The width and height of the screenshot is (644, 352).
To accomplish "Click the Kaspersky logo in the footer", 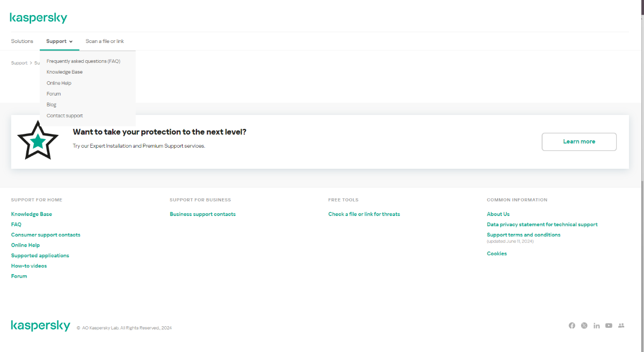I will [x=40, y=326].
